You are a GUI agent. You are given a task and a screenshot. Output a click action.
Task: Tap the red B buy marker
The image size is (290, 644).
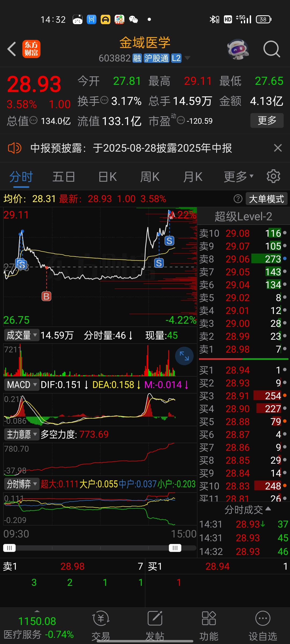(x=46, y=296)
